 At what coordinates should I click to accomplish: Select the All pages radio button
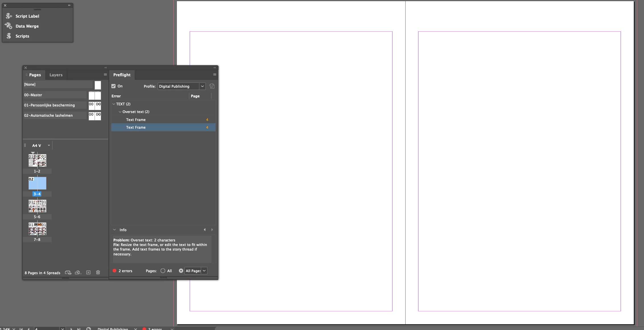(163, 271)
